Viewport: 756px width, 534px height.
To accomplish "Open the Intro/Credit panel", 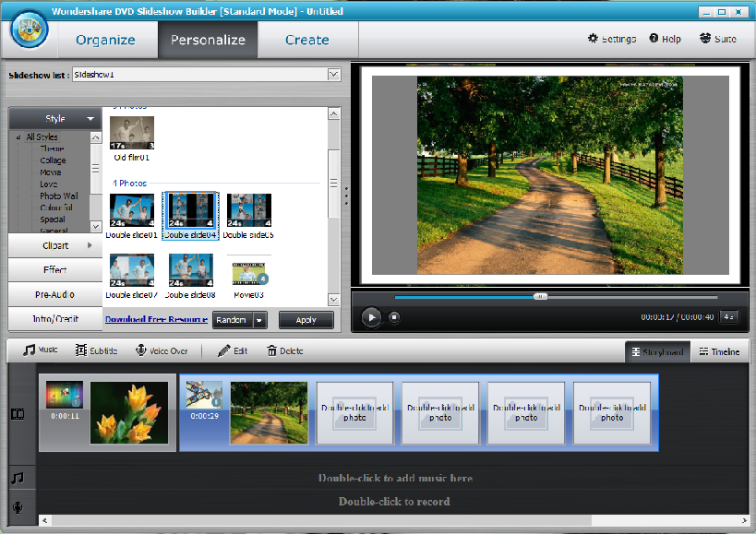I will (x=55, y=319).
